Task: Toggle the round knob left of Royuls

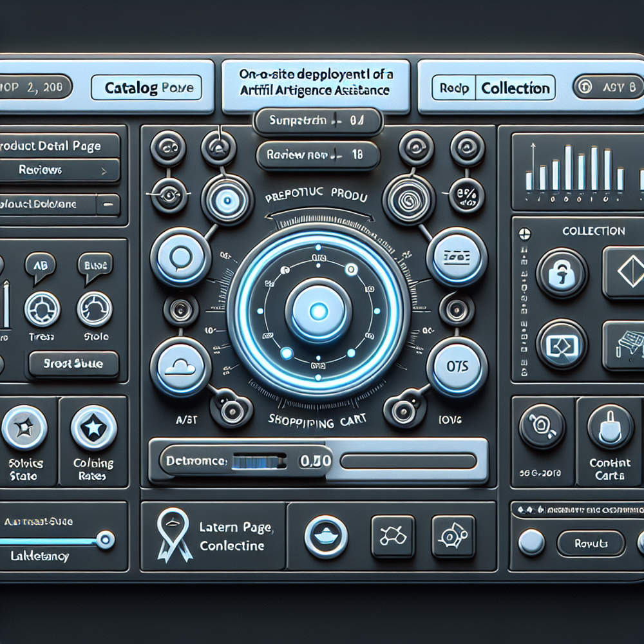Action: (x=531, y=542)
